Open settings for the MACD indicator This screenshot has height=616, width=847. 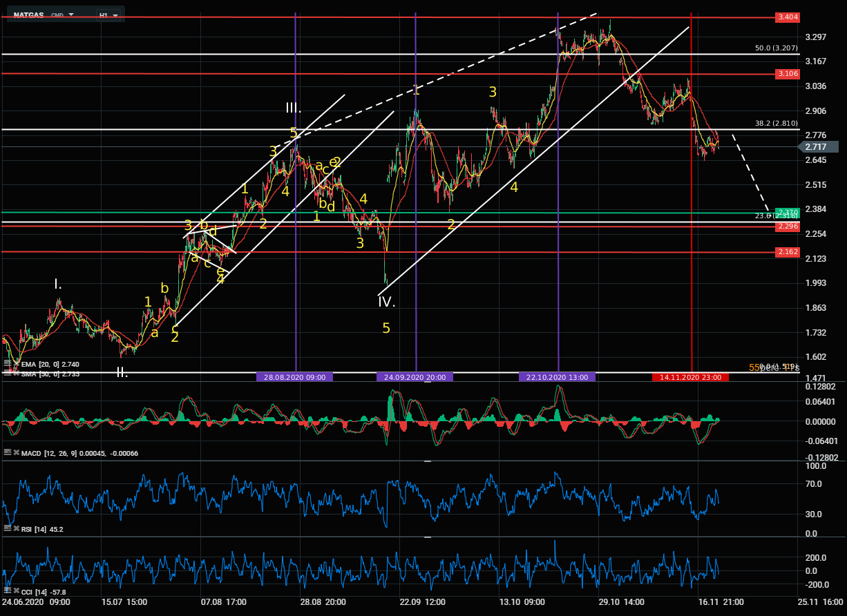[x=8, y=452]
